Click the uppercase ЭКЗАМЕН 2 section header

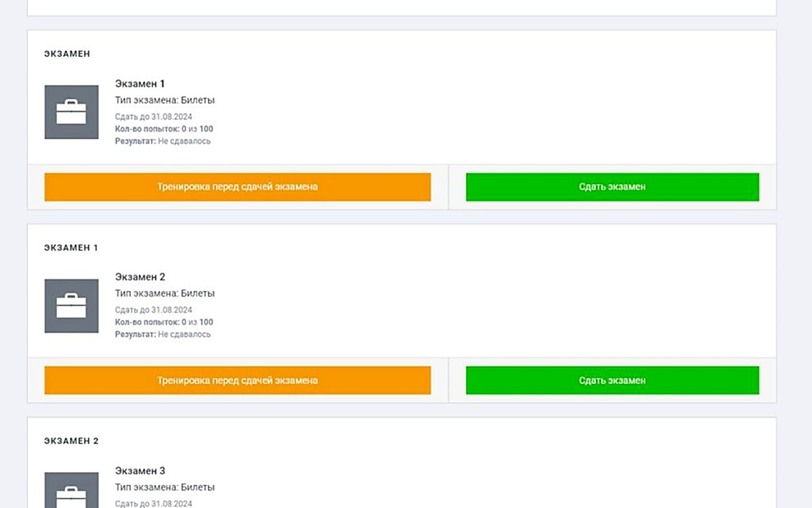71,441
